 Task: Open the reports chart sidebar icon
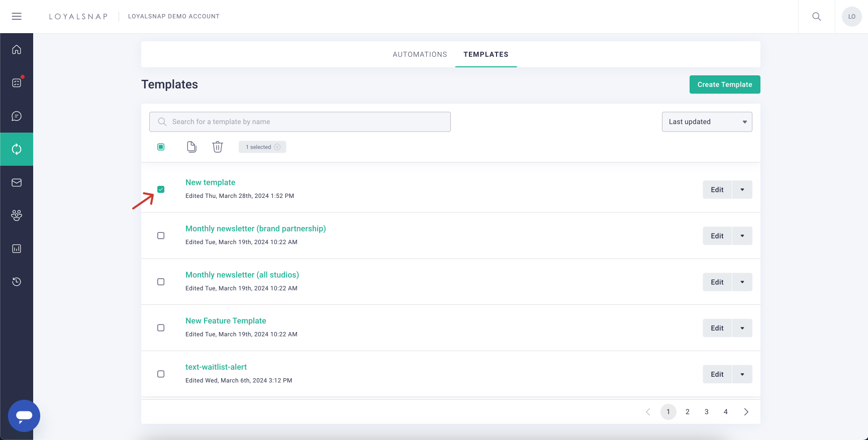[17, 249]
